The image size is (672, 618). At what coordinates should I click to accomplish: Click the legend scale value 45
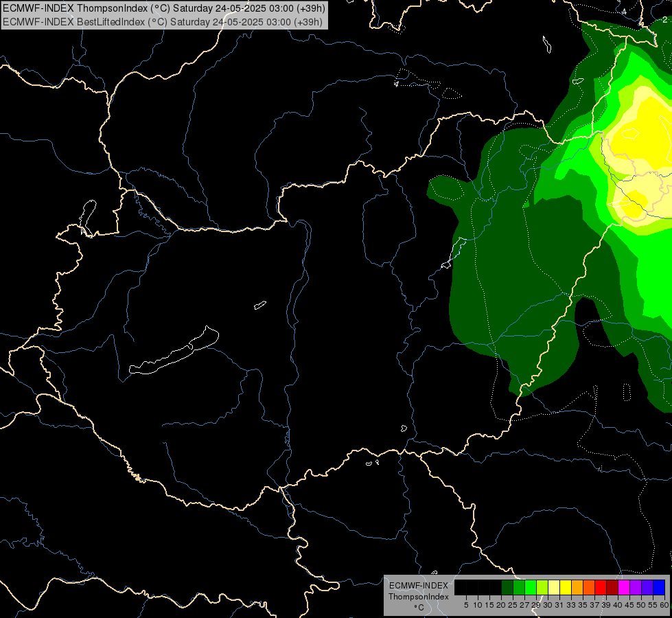coord(629,605)
